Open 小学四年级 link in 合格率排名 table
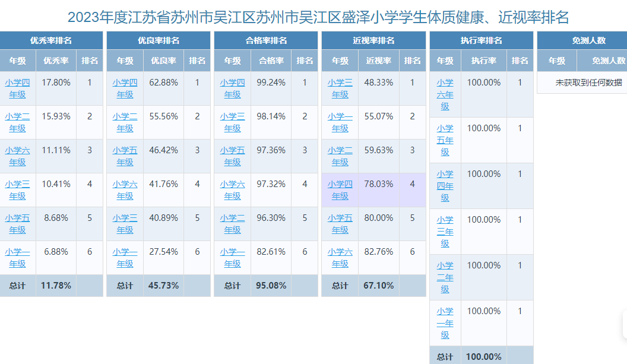627x364 pixels. click(x=232, y=88)
